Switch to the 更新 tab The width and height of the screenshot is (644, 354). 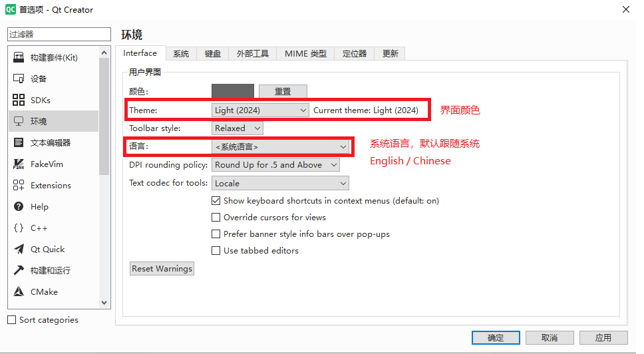coord(390,54)
